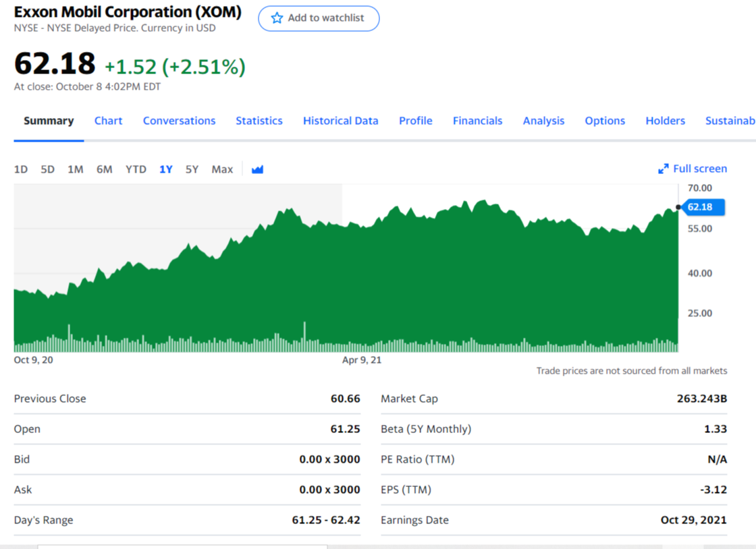Click the Apr 9, 21 axis label
Image resolution: width=756 pixels, height=549 pixels.
[x=362, y=360]
